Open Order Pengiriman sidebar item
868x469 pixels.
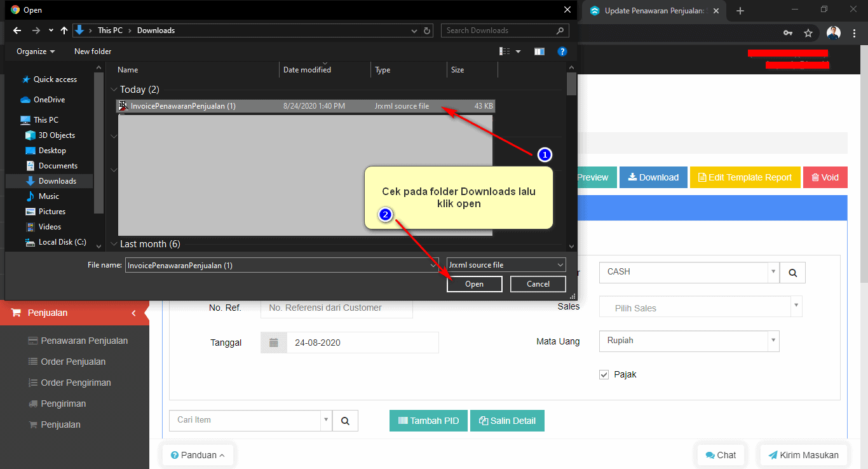click(70, 383)
